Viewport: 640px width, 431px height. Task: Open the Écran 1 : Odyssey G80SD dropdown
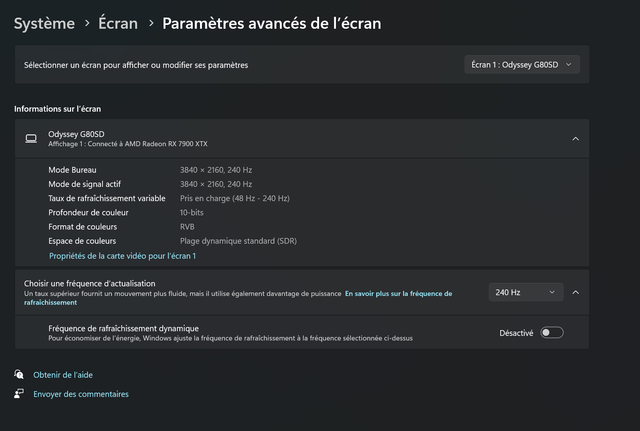pos(522,64)
